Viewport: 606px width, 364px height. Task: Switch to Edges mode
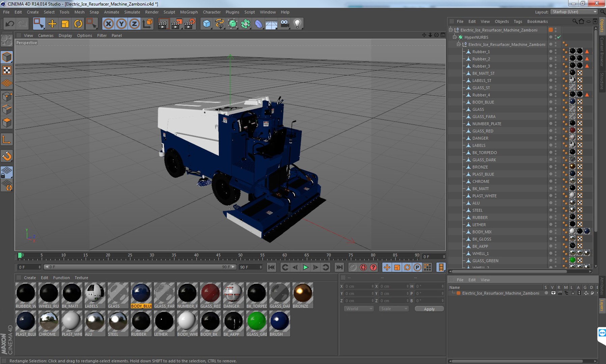coord(7,110)
